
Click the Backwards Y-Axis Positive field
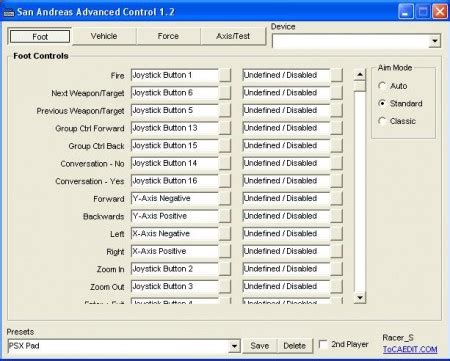coord(175,216)
